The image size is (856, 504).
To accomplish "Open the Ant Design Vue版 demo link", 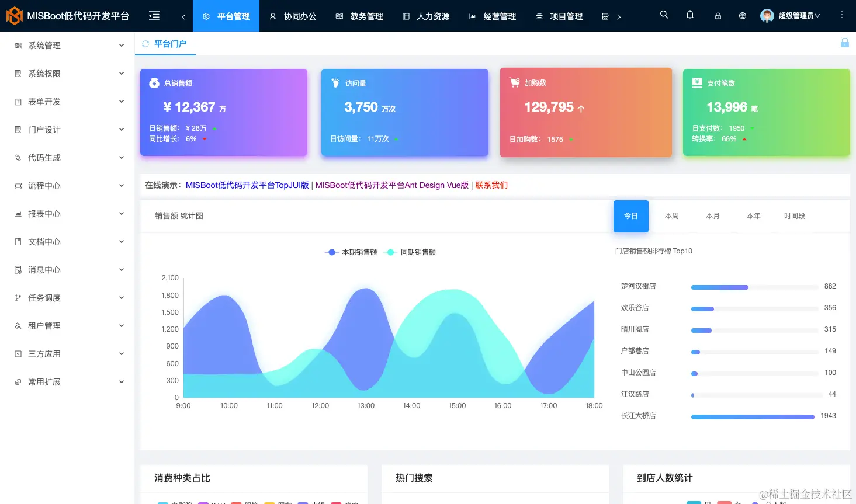I will pyautogui.click(x=392, y=185).
